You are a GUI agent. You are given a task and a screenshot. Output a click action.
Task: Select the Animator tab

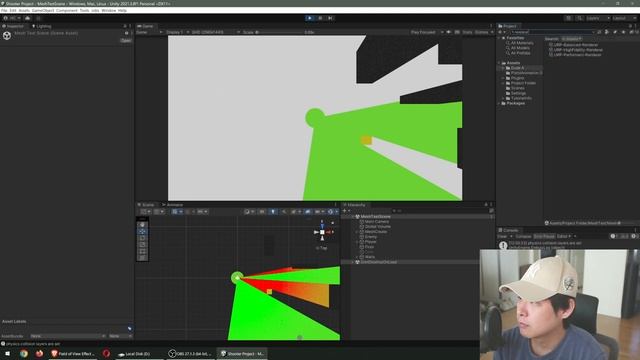[x=173, y=205]
